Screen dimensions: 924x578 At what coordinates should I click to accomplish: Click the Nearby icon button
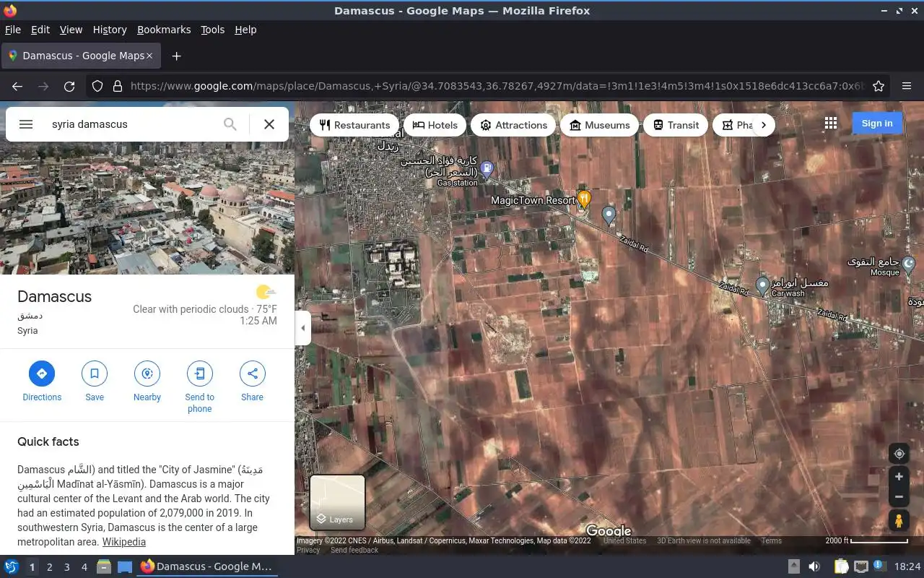click(x=147, y=374)
